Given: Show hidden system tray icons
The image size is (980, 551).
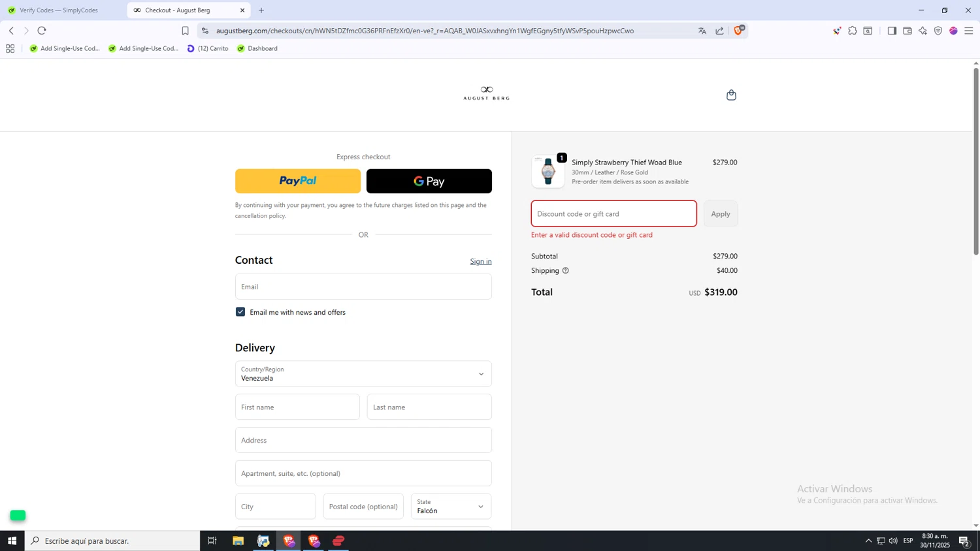Looking at the screenshot, I should 868,541.
